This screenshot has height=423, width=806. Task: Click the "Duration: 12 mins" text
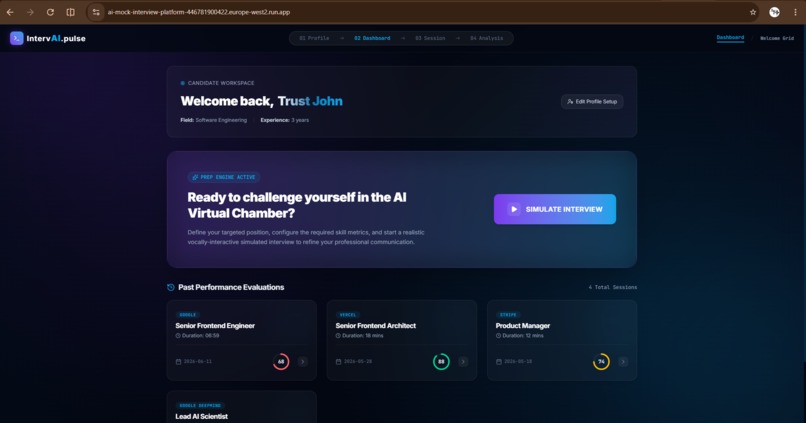pos(523,336)
